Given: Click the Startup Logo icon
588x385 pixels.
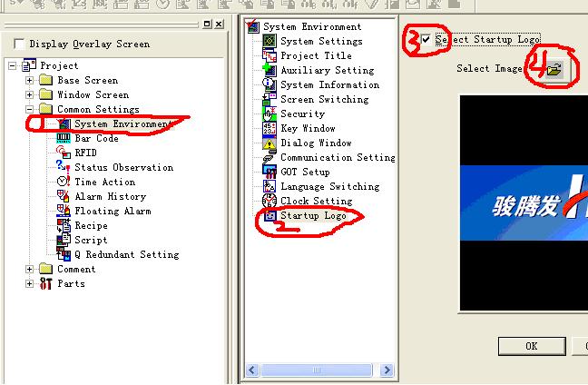Looking at the screenshot, I should (269, 216).
